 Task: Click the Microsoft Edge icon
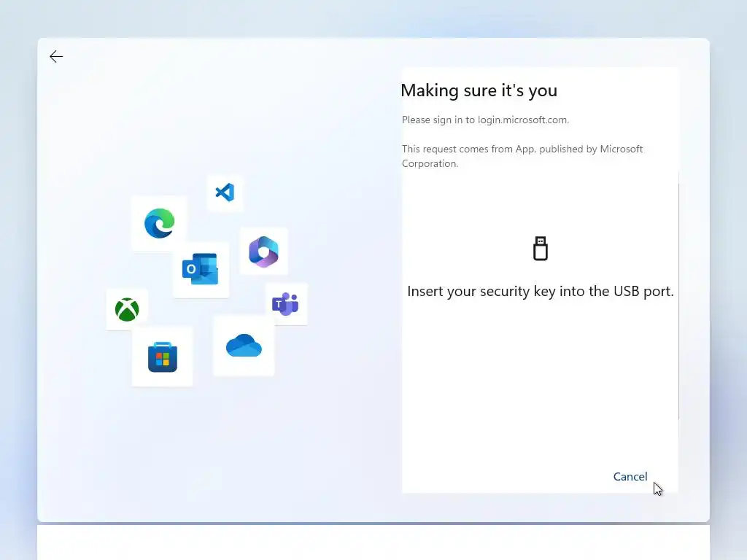160,223
